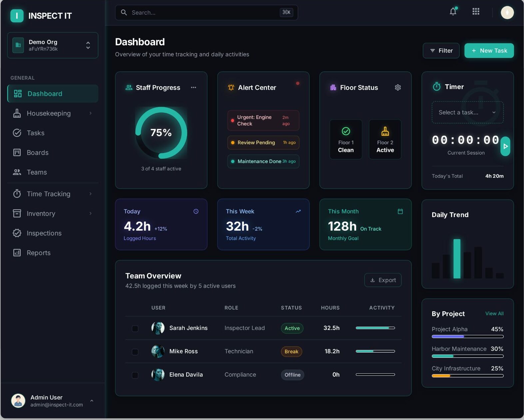524x420 pixels.
Task: Click the calendar icon on This Month card
Action: coord(400,211)
